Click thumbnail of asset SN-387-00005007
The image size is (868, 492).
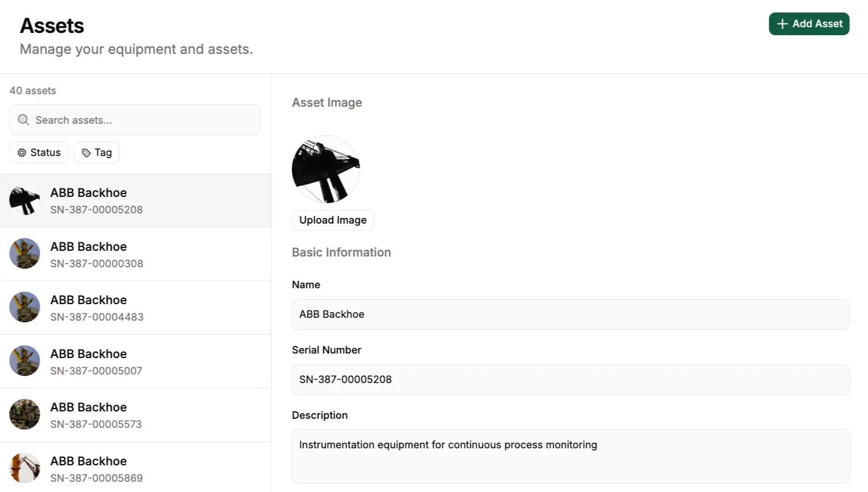(25, 361)
